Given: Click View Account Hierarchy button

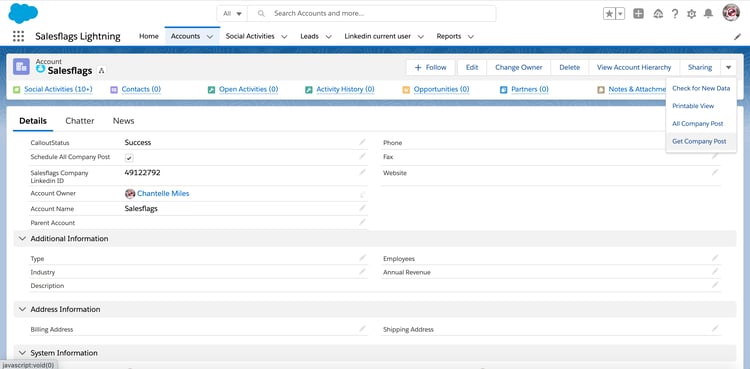Looking at the screenshot, I should coord(634,67).
